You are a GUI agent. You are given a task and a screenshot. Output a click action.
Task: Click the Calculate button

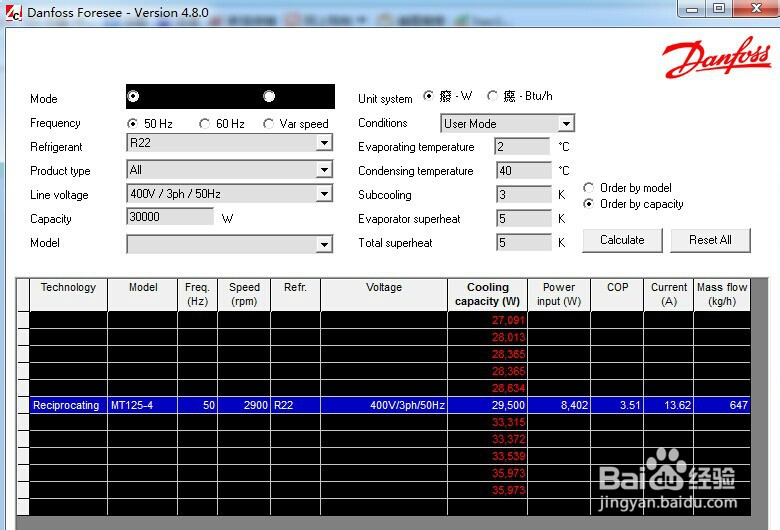pyautogui.click(x=622, y=240)
